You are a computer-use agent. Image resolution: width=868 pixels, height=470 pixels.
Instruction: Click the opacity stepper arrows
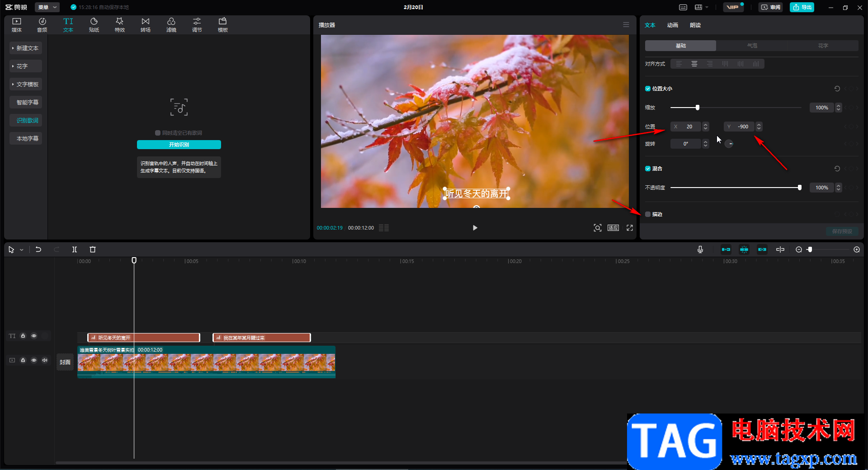839,188
